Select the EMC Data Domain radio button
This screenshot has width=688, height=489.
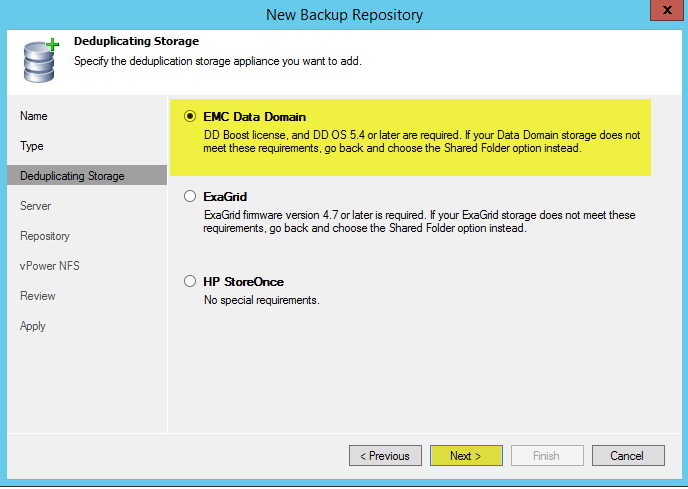(x=190, y=116)
